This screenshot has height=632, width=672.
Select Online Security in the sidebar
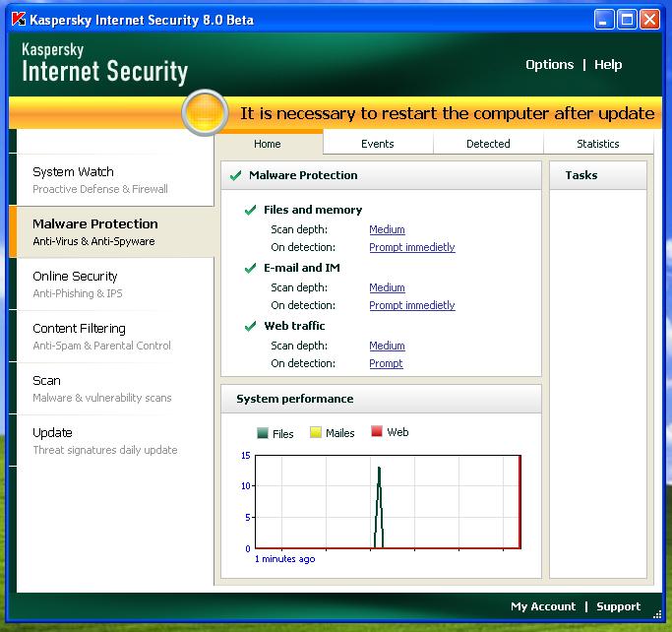(x=115, y=284)
